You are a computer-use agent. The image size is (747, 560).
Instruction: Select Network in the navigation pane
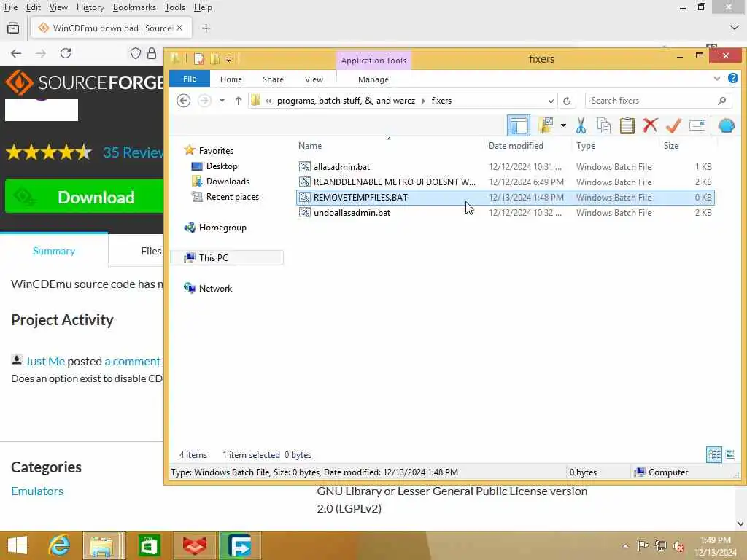click(215, 288)
